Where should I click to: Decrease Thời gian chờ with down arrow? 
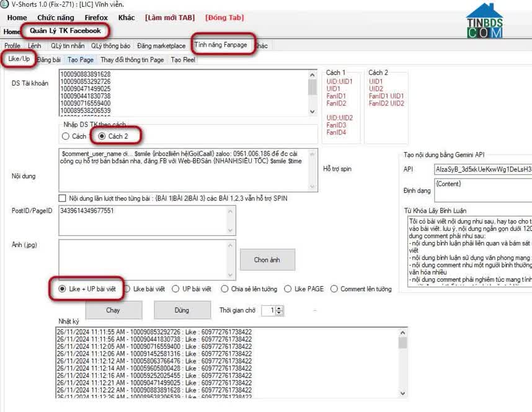point(279,313)
